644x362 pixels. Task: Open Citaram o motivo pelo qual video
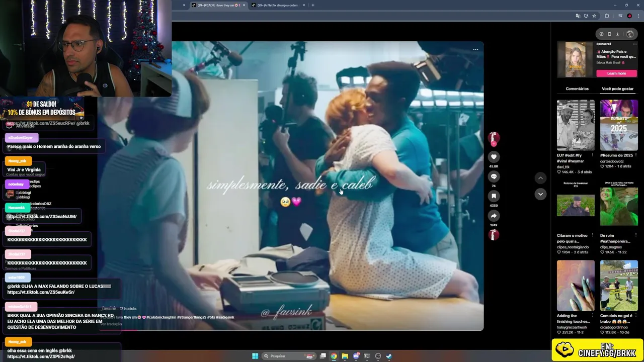pyautogui.click(x=576, y=205)
